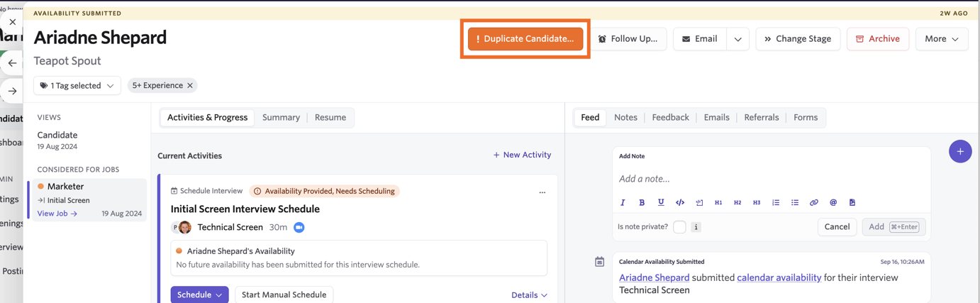Switch to Activities & Progress tab
The width and height of the screenshot is (980, 303).
(x=207, y=118)
